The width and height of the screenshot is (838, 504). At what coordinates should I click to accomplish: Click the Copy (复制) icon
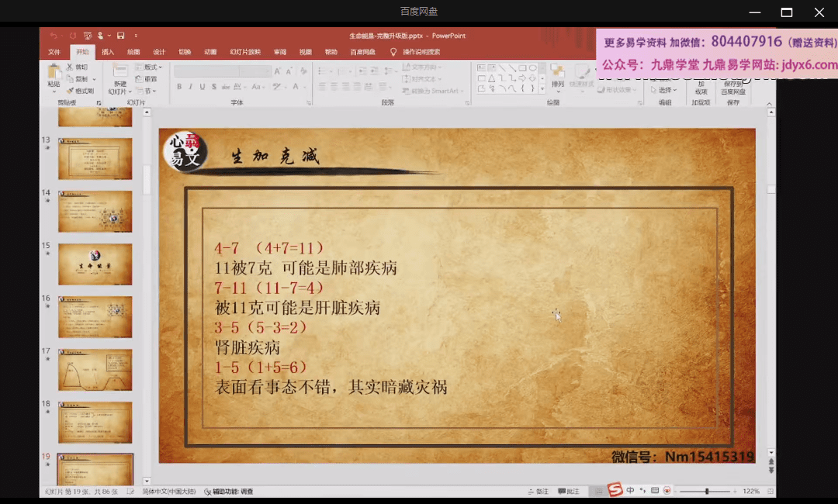[x=78, y=79]
